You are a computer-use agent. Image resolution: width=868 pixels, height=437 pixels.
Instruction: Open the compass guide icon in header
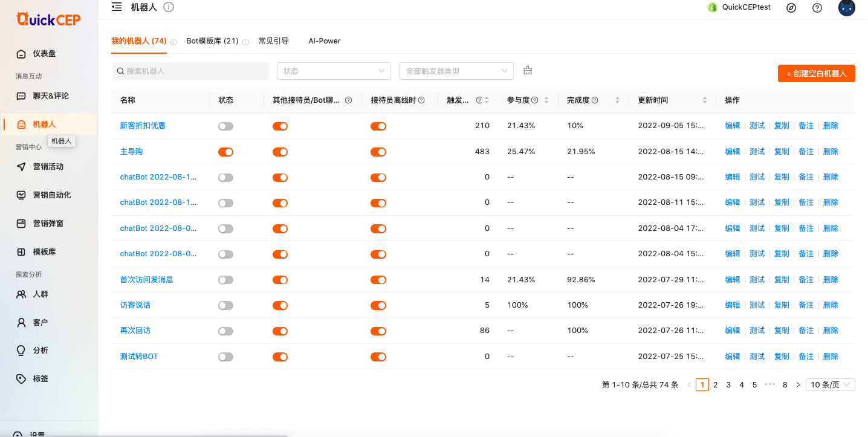point(791,8)
